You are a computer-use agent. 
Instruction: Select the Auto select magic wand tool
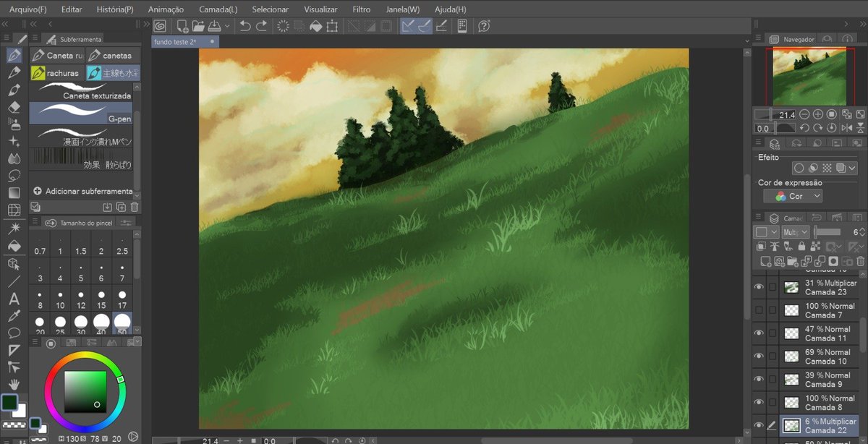pyautogui.click(x=14, y=229)
